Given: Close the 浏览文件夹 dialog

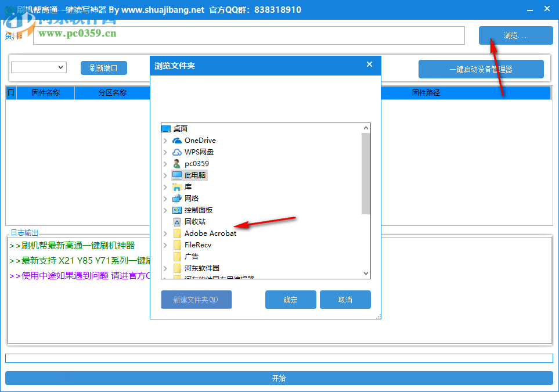Looking at the screenshot, I should tap(369, 64).
